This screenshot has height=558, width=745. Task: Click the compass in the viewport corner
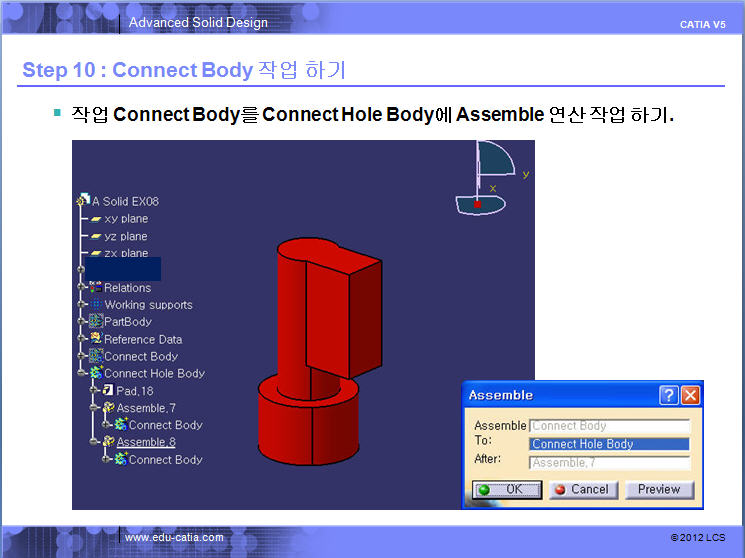coord(492,180)
